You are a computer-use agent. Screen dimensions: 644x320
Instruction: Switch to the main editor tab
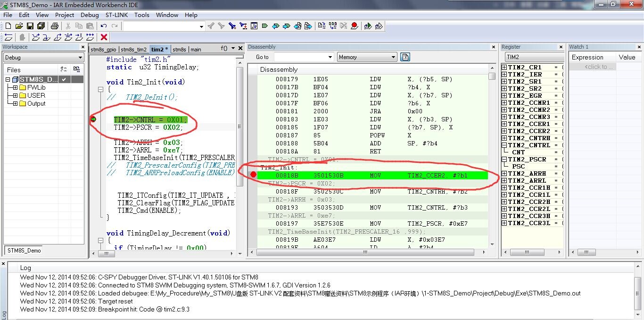(x=196, y=49)
